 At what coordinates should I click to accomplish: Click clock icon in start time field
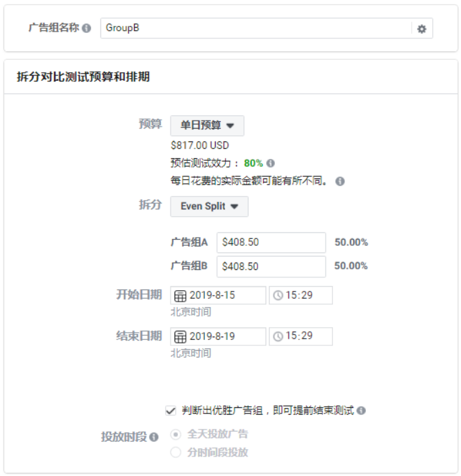click(x=278, y=296)
